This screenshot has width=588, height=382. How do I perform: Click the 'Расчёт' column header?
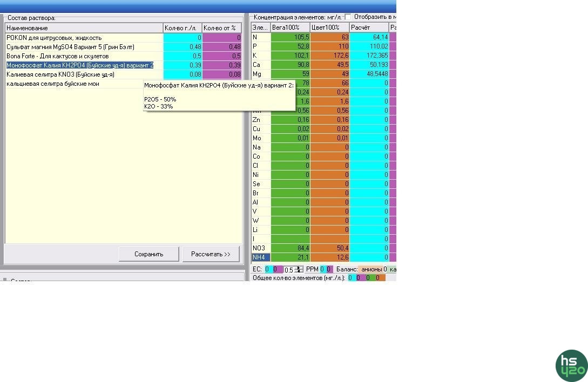click(369, 28)
